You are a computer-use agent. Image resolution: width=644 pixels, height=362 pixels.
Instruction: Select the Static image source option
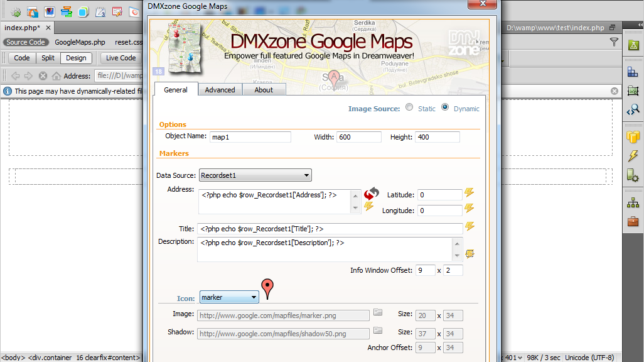pyautogui.click(x=409, y=107)
